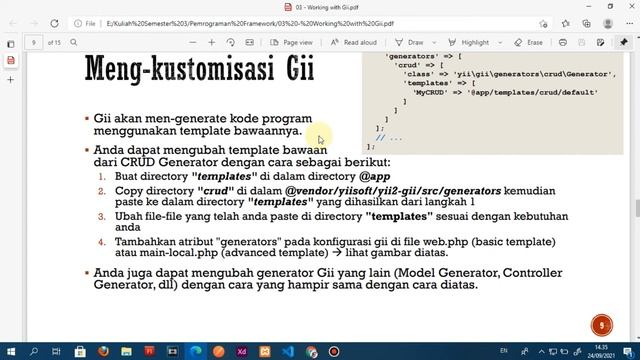Click the address bar URL field
Screen dimensions: 640x360
(250, 24)
